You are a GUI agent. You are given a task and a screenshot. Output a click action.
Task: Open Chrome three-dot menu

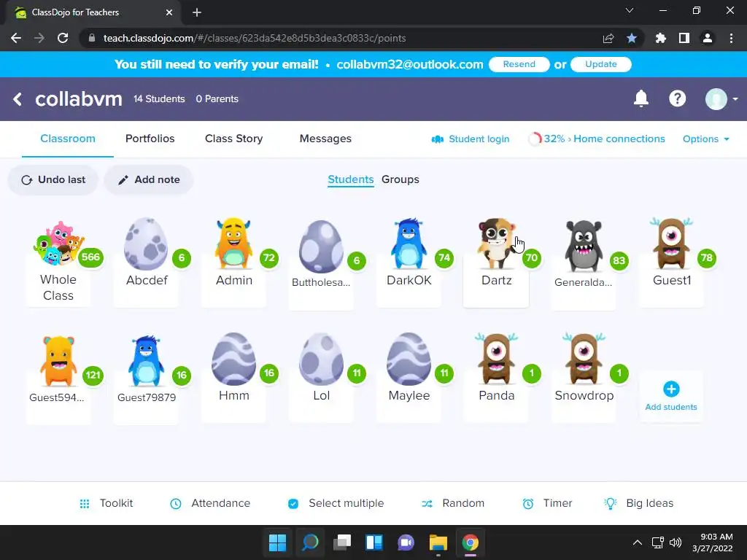click(x=731, y=38)
